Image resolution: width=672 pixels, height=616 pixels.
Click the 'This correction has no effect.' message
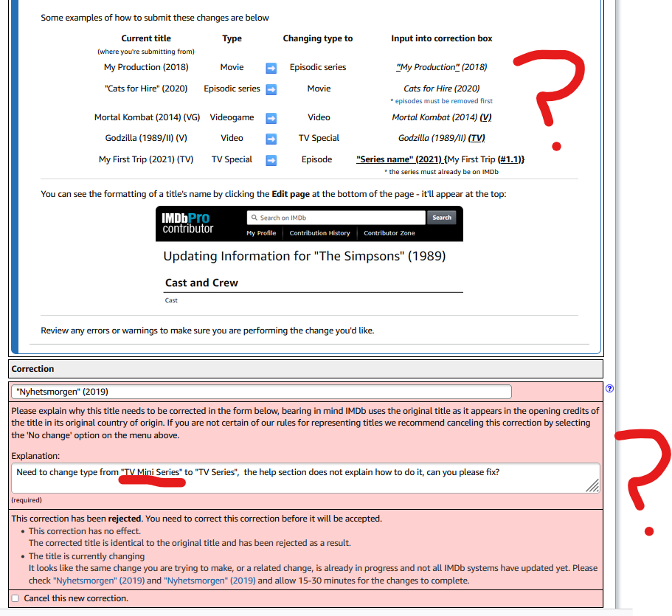tap(84, 530)
